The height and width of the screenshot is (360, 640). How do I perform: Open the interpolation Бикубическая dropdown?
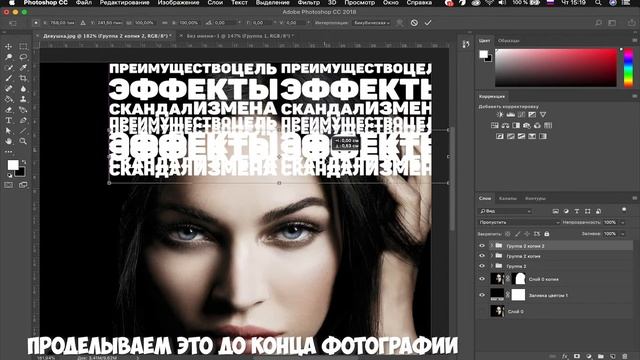point(371,23)
